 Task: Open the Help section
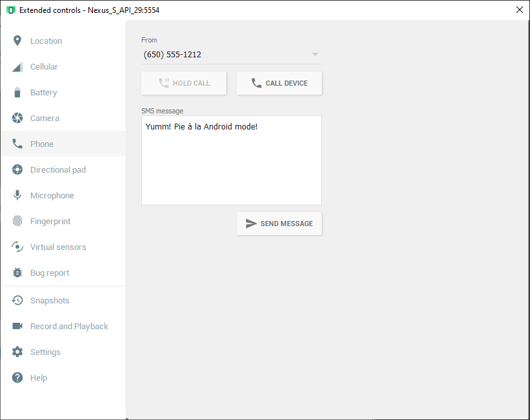pos(39,378)
